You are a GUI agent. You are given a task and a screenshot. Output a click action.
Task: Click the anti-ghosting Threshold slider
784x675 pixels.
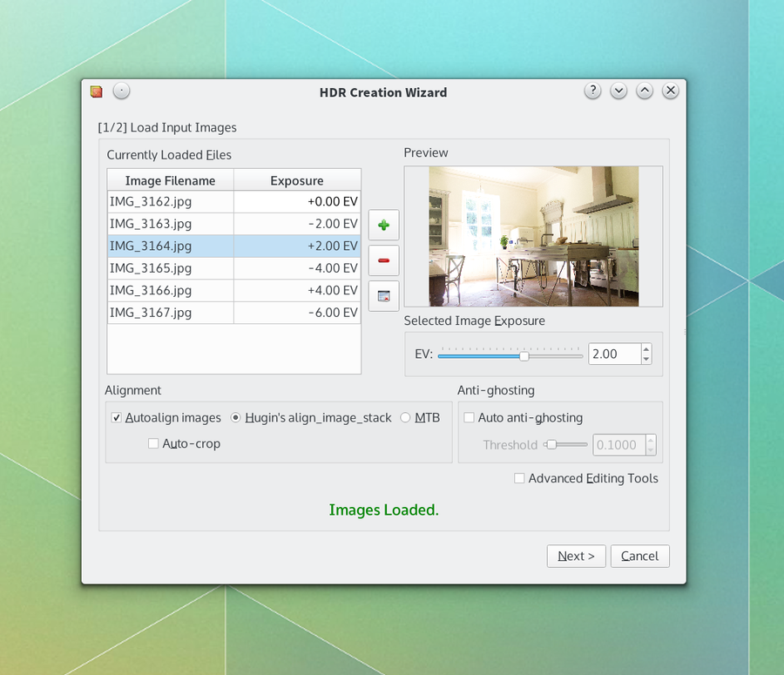(565, 444)
